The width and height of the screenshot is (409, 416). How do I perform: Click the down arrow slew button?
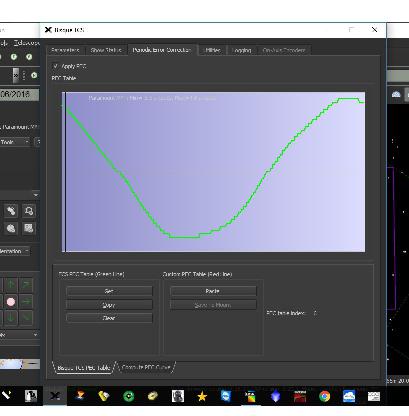click(x=11, y=318)
